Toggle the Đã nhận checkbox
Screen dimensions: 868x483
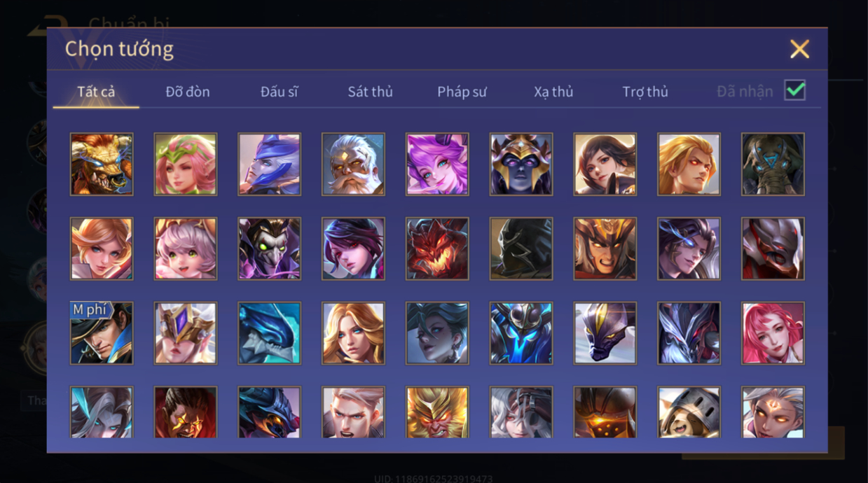click(x=794, y=90)
